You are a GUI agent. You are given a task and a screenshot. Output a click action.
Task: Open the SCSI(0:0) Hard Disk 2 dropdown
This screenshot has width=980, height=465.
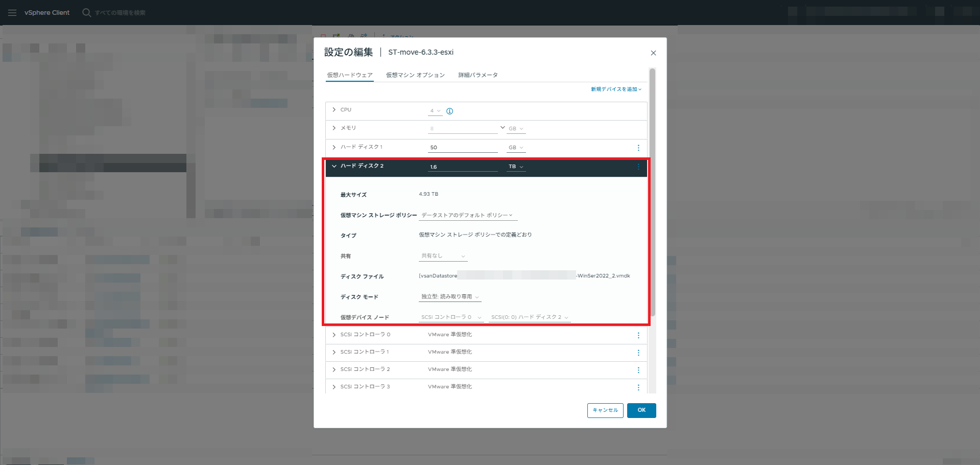530,317
